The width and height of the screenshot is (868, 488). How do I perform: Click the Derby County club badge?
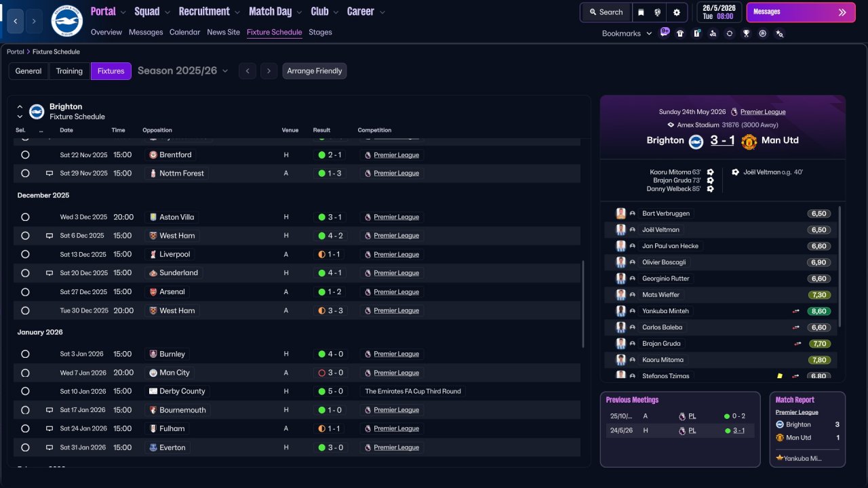[x=153, y=391]
